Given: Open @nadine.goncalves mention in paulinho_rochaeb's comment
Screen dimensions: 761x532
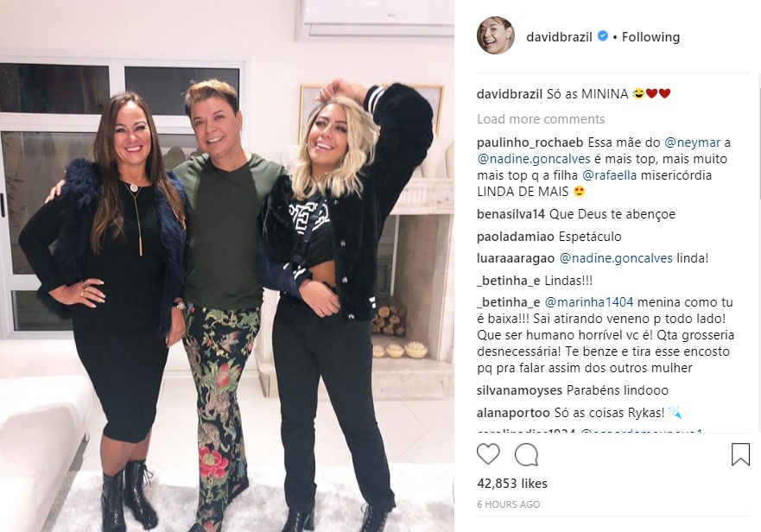Looking at the screenshot, I should click(534, 159).
